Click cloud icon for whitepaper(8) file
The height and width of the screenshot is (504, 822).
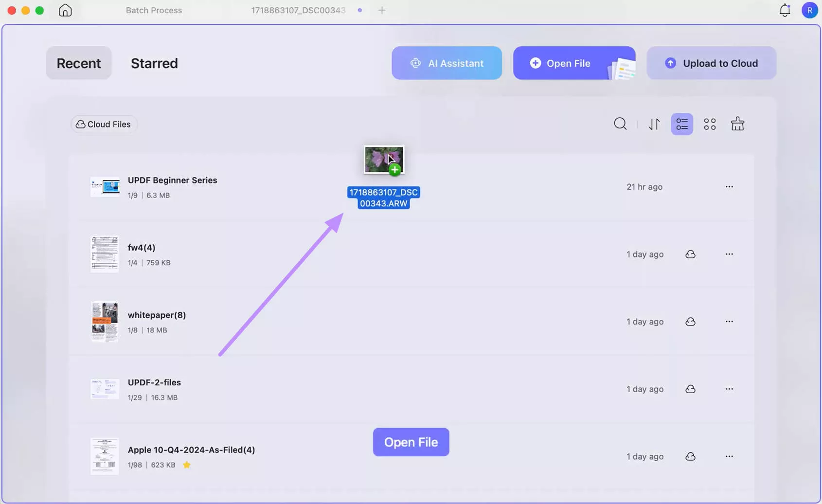[x=690, y=322]
